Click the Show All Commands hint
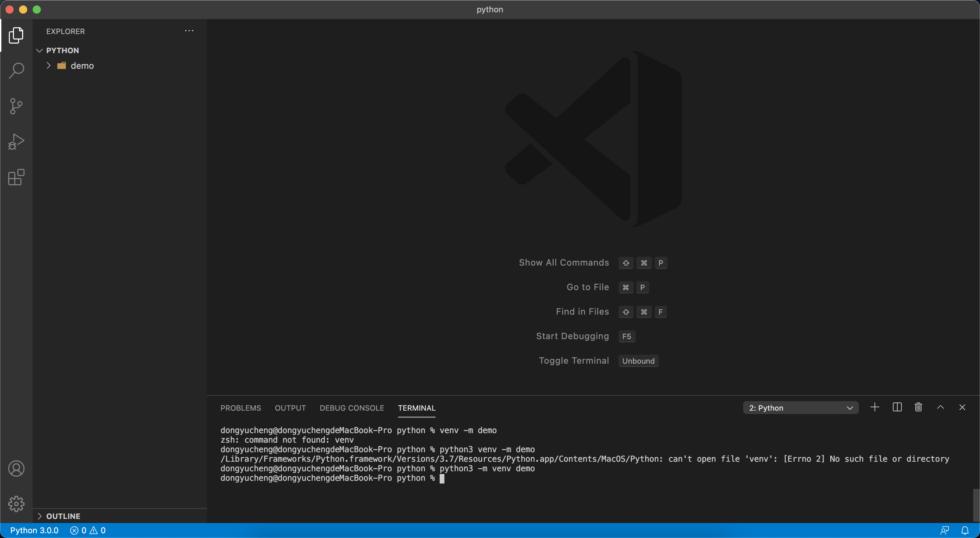This screenshot has width=980, height=538. point(564,262)
